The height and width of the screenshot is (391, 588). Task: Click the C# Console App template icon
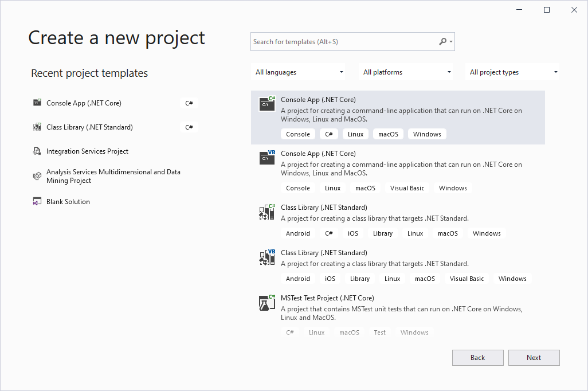267,104
